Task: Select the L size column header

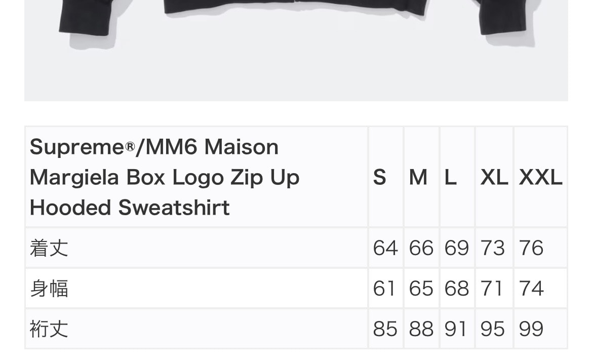Action: [451, 177]
